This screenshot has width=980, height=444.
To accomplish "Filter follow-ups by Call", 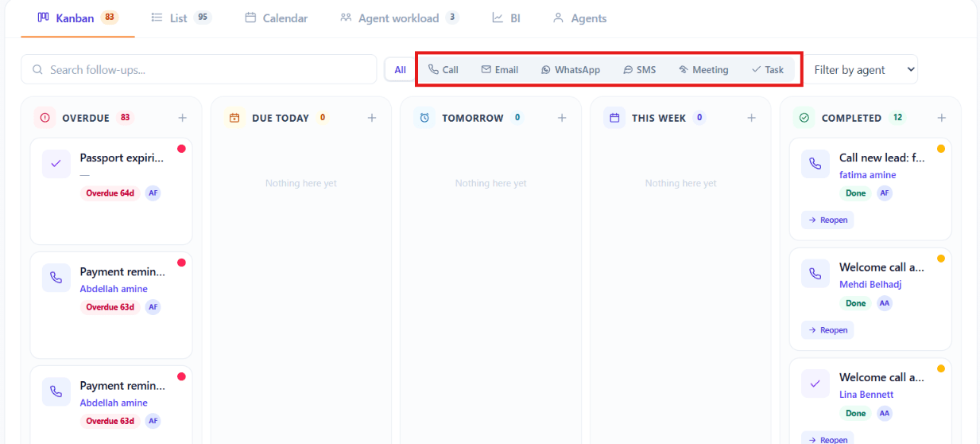I will point(444,69).
